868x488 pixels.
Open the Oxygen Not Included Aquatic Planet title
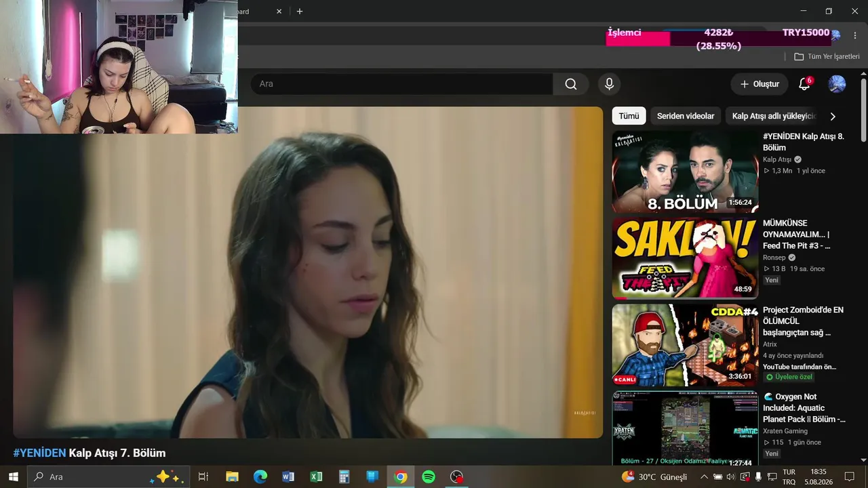point(804,408)
